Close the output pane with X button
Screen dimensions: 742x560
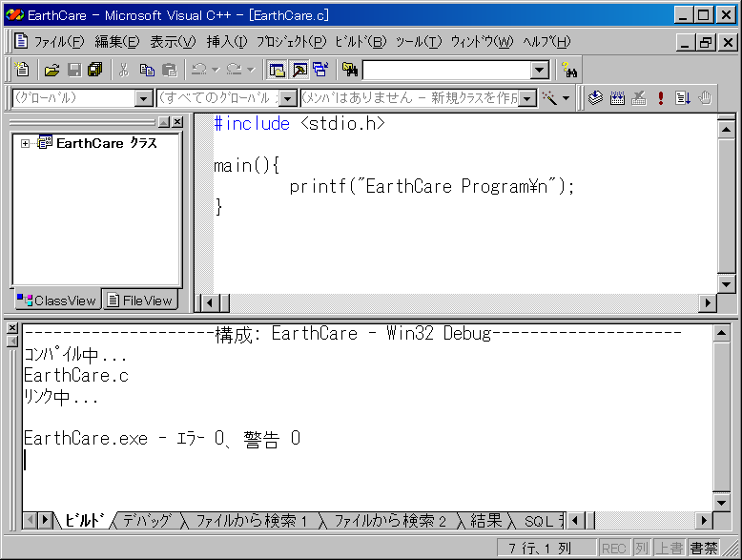click(12, 327)
